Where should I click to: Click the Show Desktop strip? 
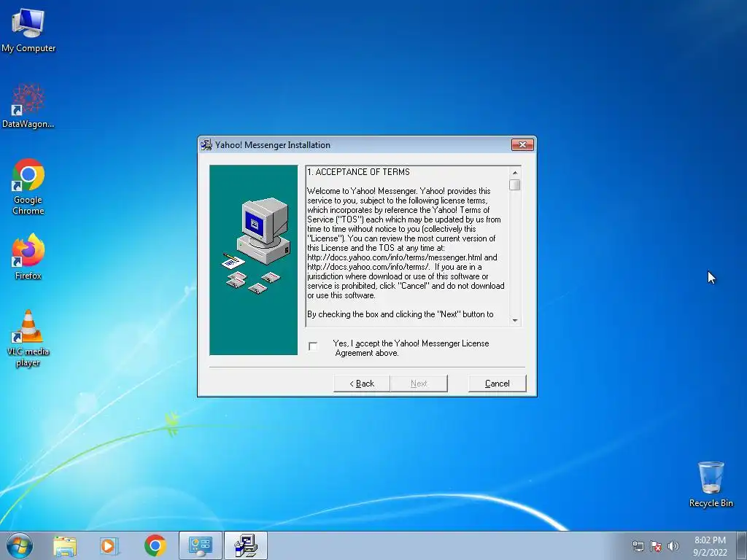(x=742, y=545)
